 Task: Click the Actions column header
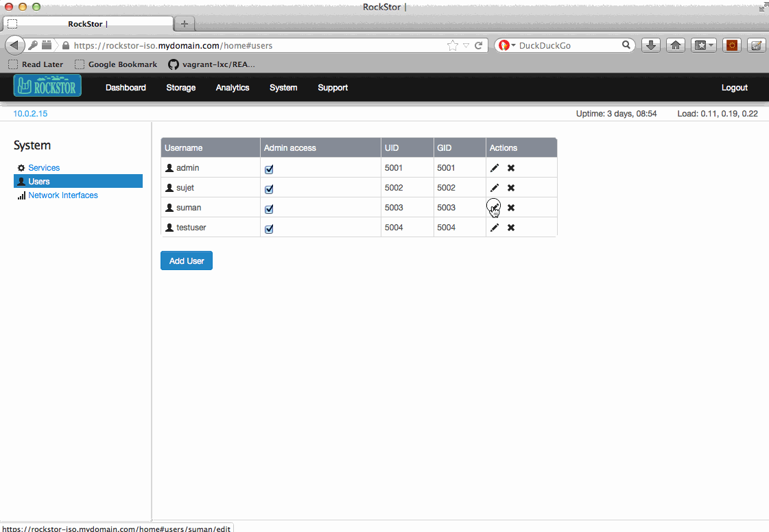coord(521,147)
